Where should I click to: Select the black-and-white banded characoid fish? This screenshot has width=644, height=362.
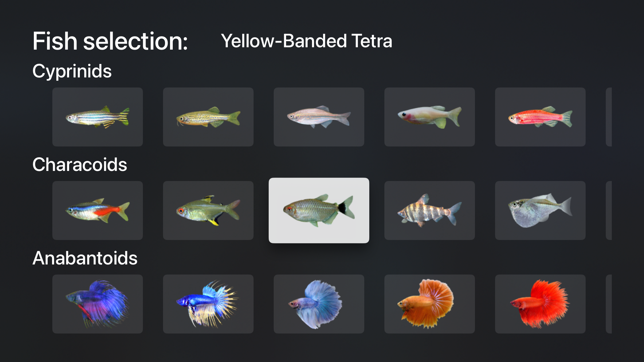coord(430,210)
